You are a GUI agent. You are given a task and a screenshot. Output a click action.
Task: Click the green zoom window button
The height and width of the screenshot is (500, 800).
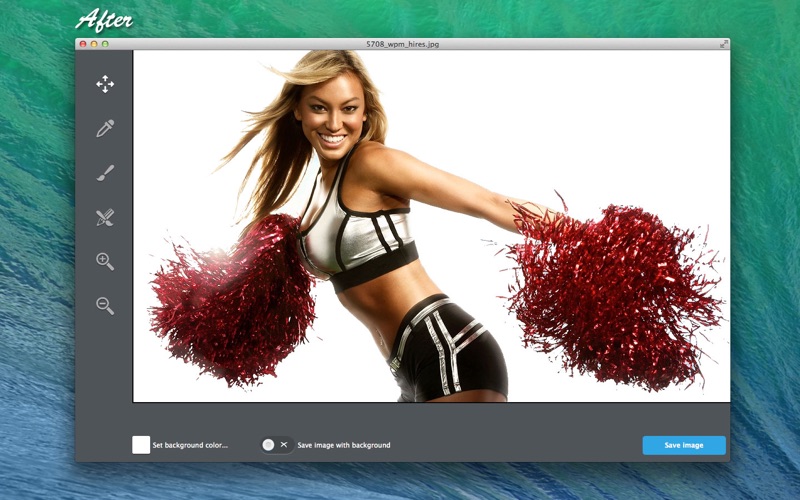click(x=105, y=44)
